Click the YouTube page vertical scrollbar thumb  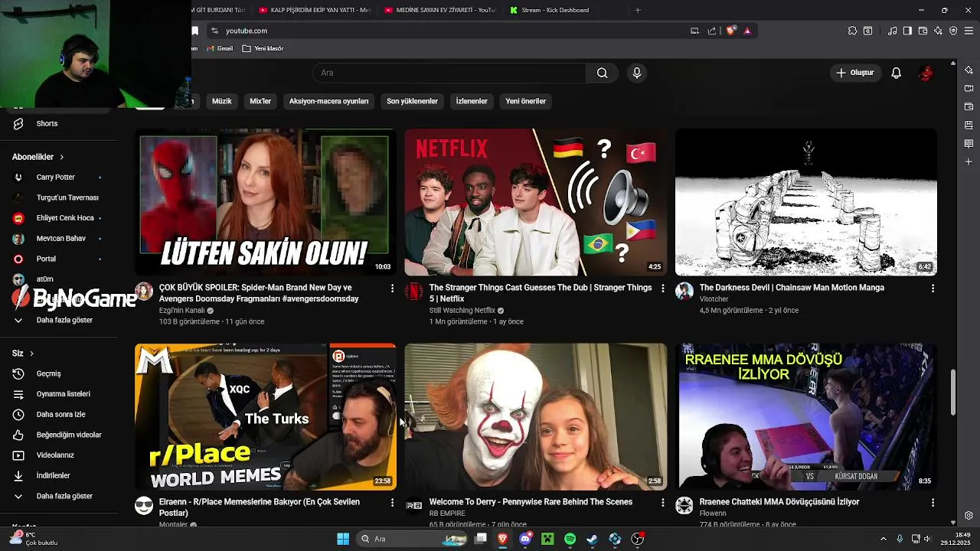click(953, 393)
